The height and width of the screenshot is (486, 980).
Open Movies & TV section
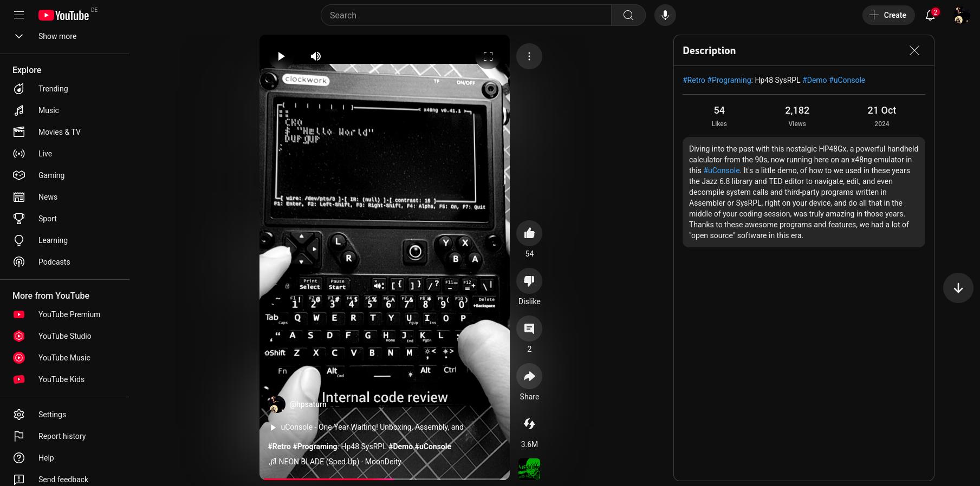[65, 132]
